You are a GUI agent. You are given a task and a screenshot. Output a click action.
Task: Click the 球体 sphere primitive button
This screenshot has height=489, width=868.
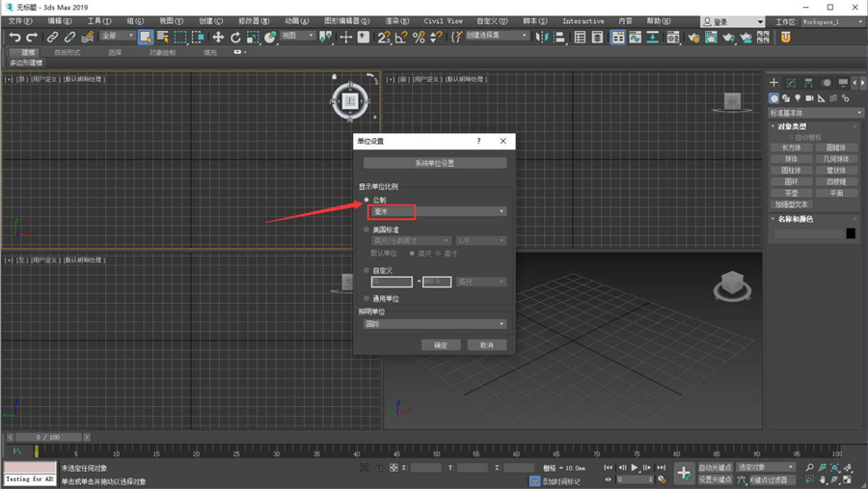click(x=791, y=159)
